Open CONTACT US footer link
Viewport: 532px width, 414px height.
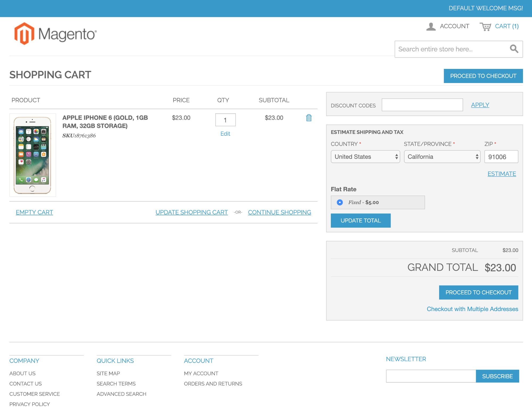pyautogui.click(x=26, y=384)
